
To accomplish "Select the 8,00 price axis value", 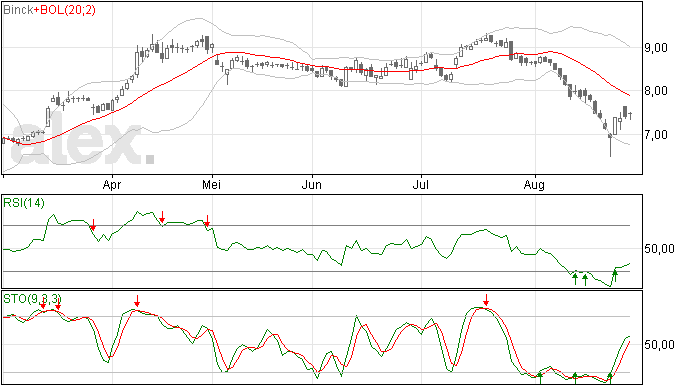I will (x=656, y=91).
